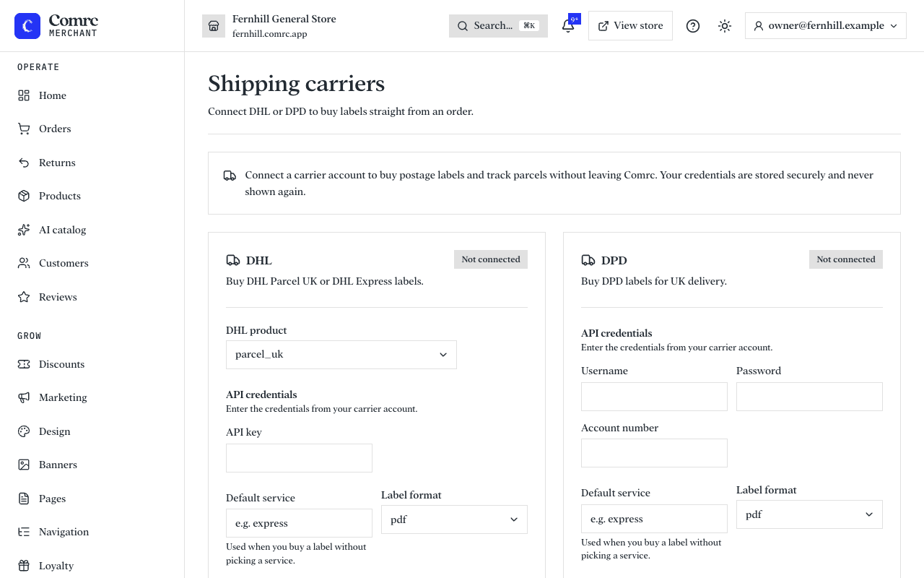This screenshot has width=924, height=578.
Task: Open the help question mark icon
Action: [x=693, y=26]
